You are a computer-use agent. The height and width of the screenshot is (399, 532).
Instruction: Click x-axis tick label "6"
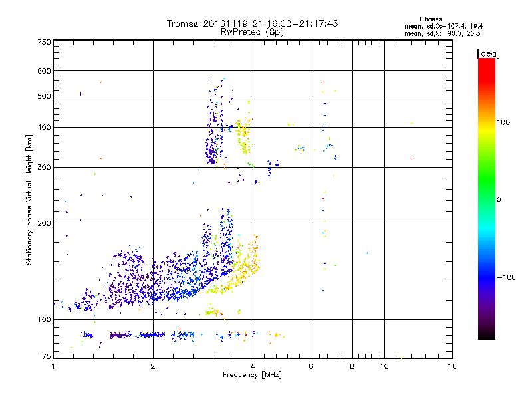[x=311, y=366]
